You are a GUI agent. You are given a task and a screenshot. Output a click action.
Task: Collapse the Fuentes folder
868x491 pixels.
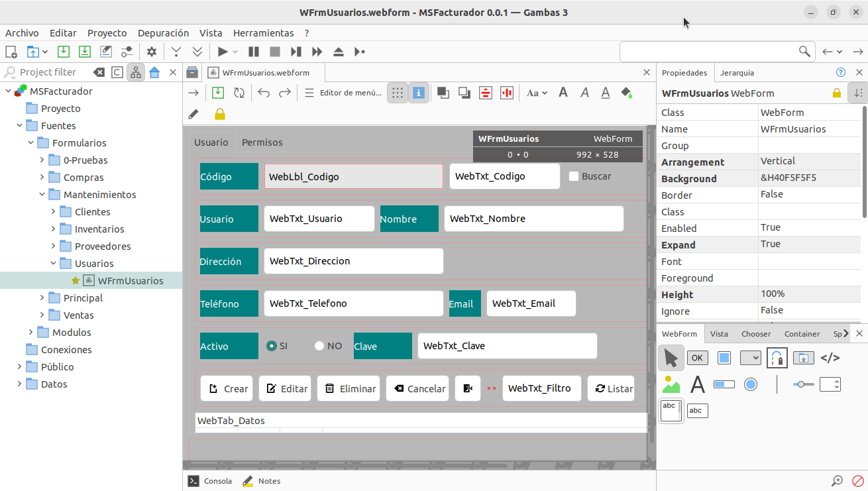(x=19, y=126)
